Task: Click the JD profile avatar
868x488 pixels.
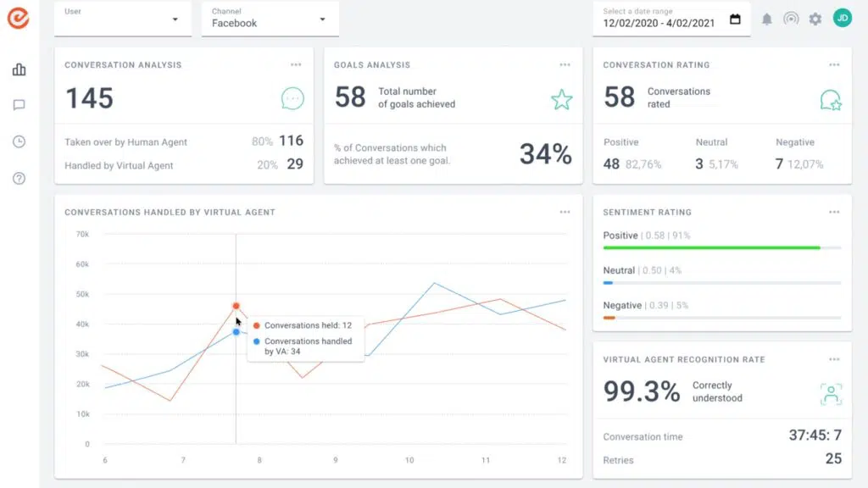Action: pyautogui.click(x=842, y=17)
